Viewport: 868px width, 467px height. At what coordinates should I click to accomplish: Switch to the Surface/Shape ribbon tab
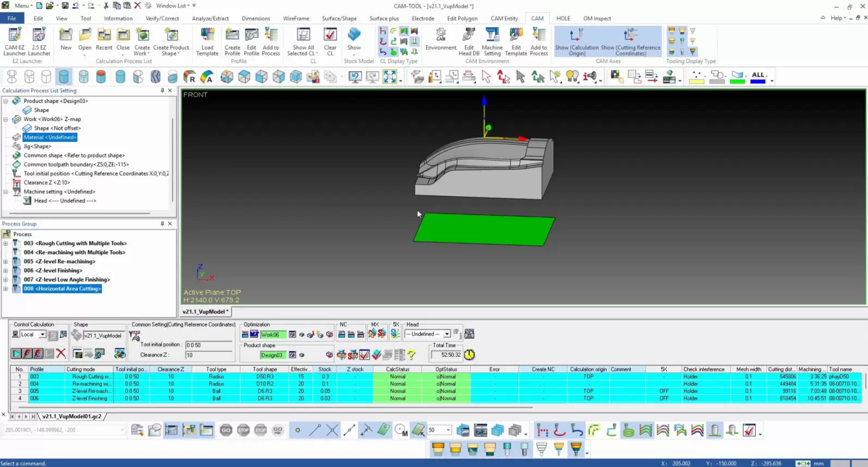pyautogui.click(x=339, y=19)
